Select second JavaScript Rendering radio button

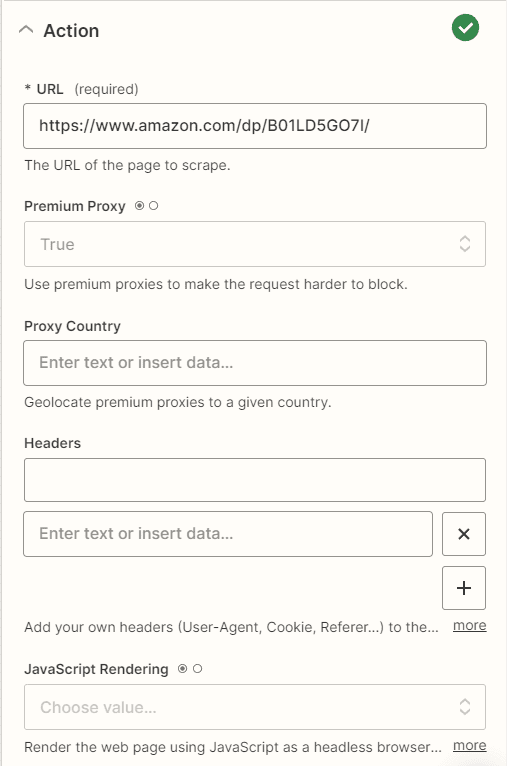click(x=197, y=669)
